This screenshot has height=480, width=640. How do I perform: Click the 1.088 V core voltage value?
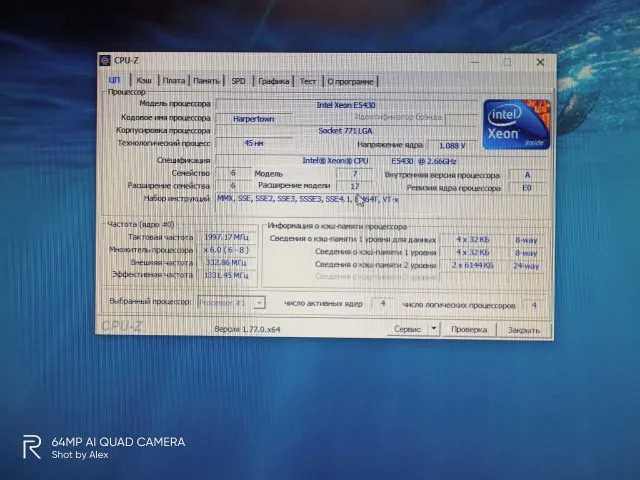pyautogui.click(x=451, y=146)
